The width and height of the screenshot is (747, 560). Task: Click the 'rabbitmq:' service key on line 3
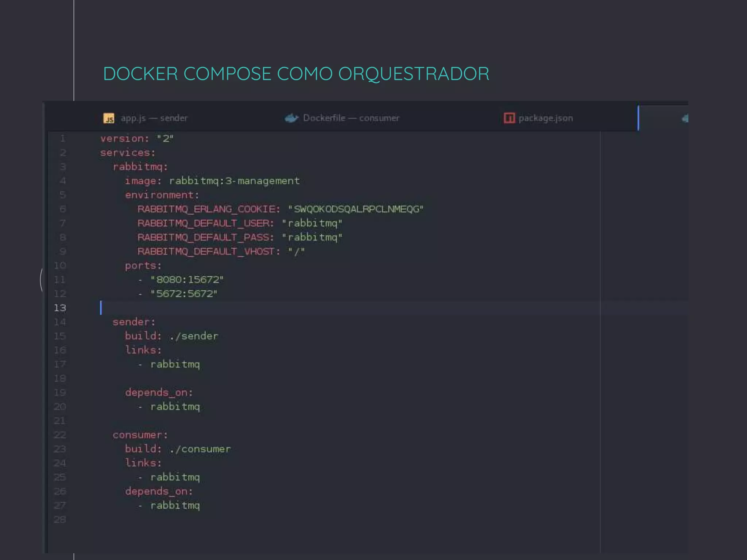[140, 167]
